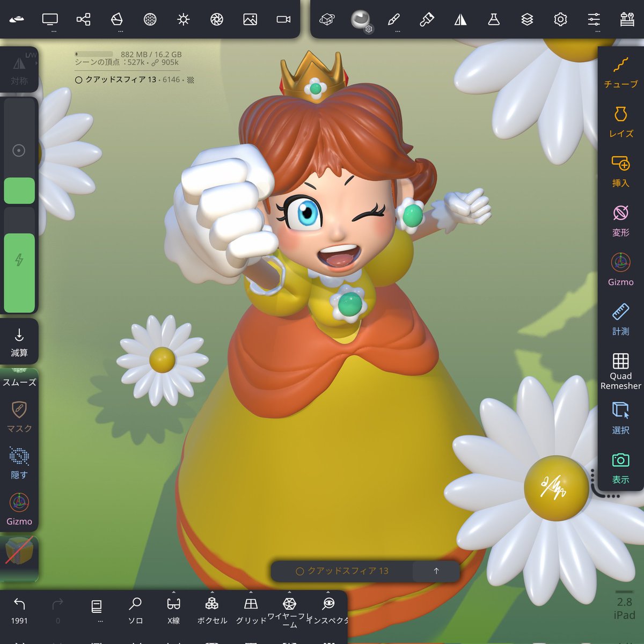
Task: Toggle ワイヤーフレーム wireframe display
Action: (290, 612)
